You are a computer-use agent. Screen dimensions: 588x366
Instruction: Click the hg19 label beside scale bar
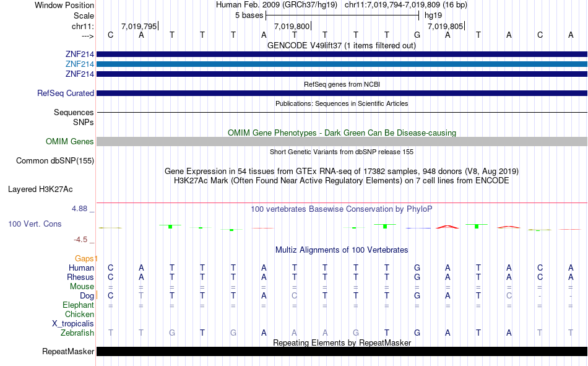[433, 15]
